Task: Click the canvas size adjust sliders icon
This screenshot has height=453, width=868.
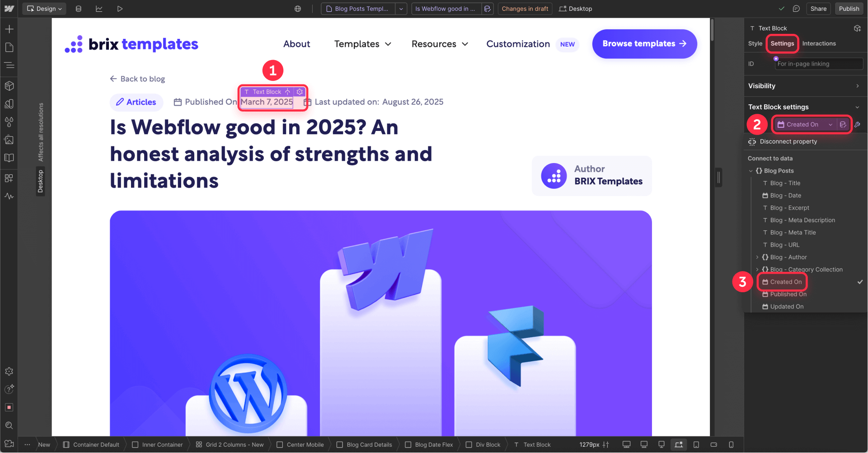Action: pos(606,445)
